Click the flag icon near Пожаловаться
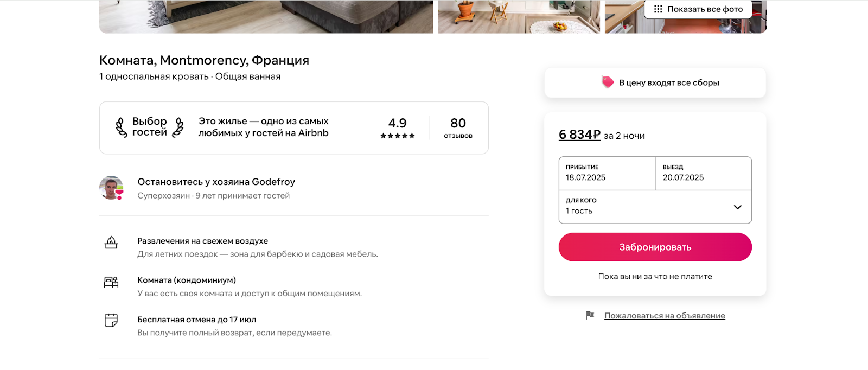 (x=590, y=315)
